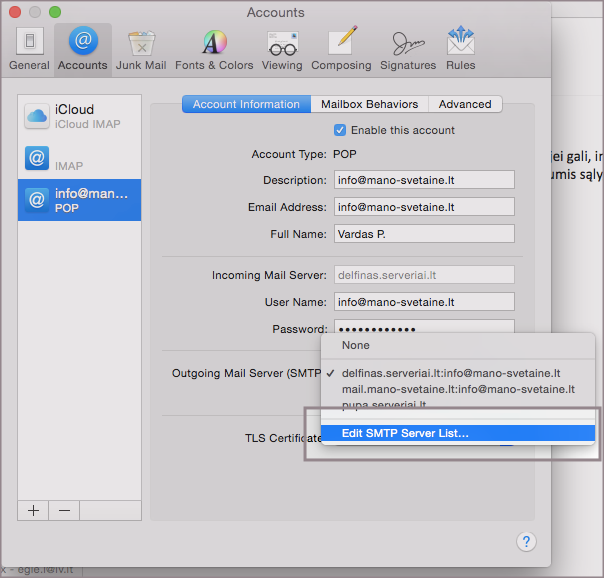
Task: Choose Edit SMTP Server List option
Action: tap(405, 433)
